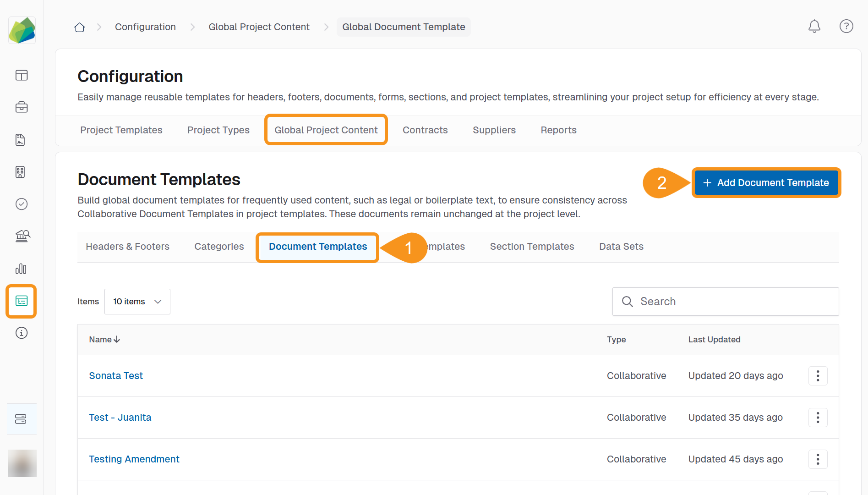Screen dimensions: 868x495
Task: Click the highlighted configuration icon in sidebar
Action: coord(22,301)
